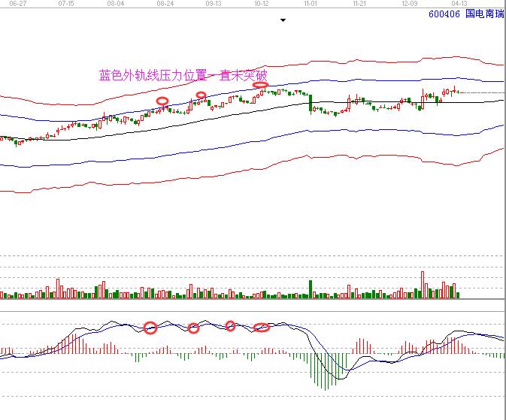Click the 08-04 date label
This screenshot has width=506, height=420.
pyautogui.click(x=116, y=4)
